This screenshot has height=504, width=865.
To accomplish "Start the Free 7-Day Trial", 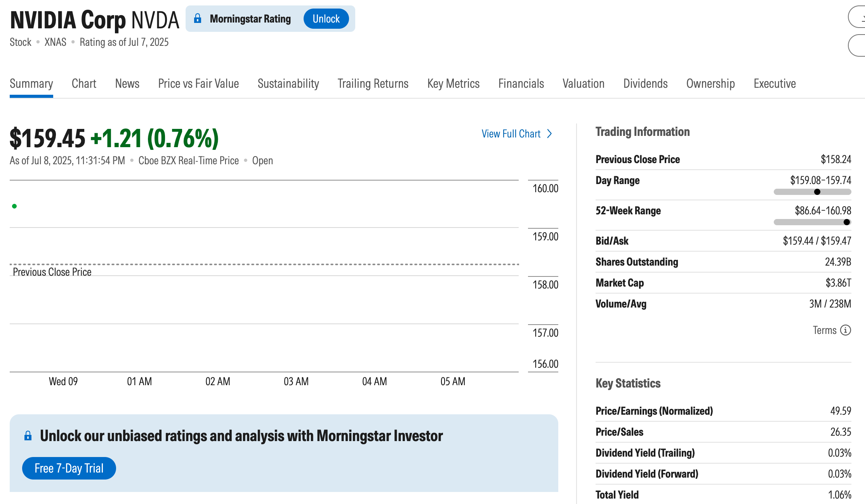I will pos(69,468).
